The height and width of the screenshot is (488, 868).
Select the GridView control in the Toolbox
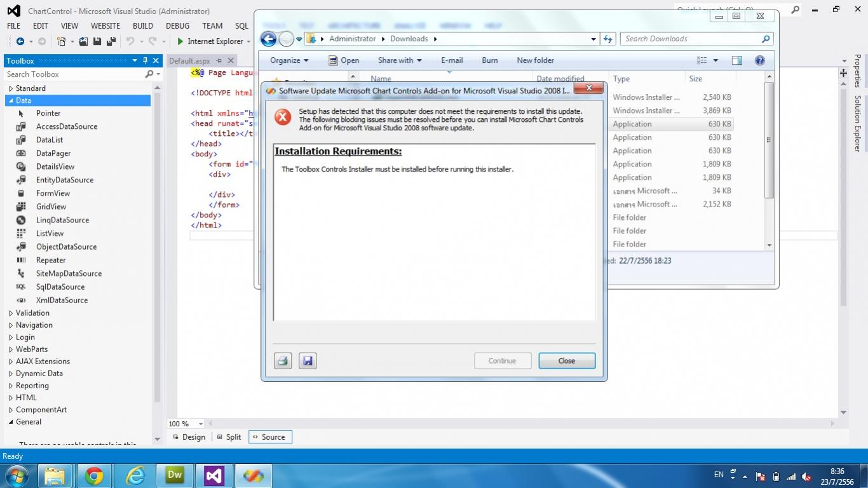pyautogui.click(x=51, y=207)
